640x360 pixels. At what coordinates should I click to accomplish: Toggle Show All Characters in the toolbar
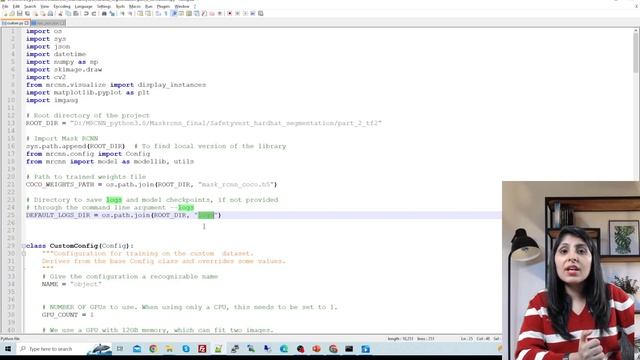tap(166, 13)
